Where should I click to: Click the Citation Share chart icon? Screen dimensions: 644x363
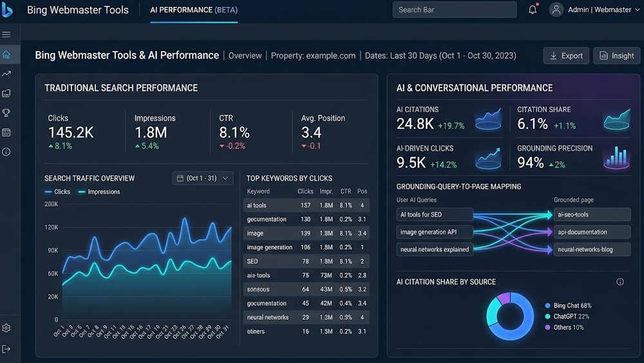[616, 119]
